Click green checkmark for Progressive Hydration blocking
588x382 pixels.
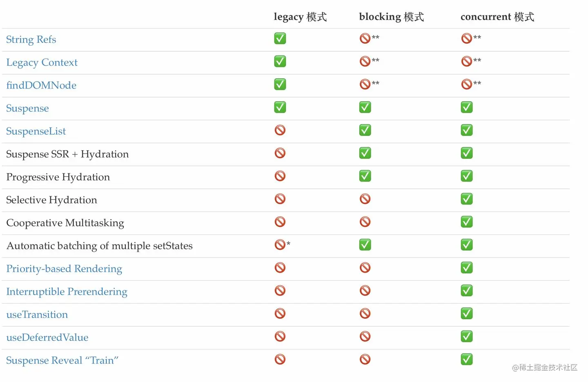[x=365, y=176]
